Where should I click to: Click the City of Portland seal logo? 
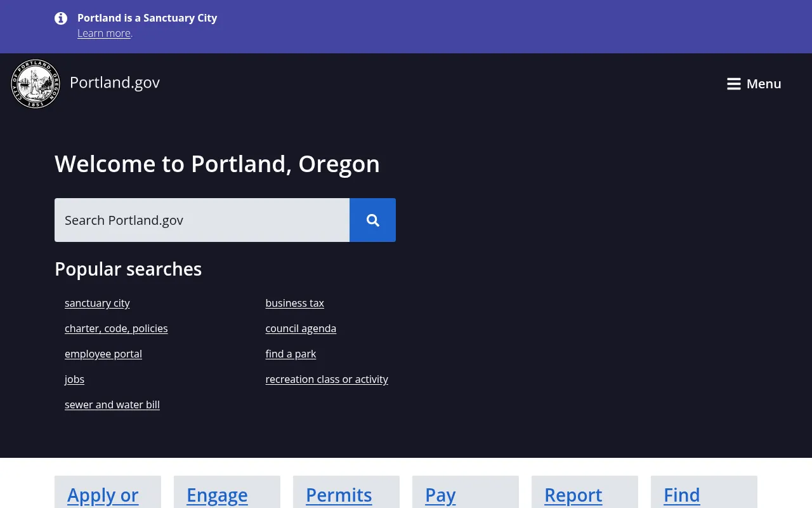coord(36,84)
